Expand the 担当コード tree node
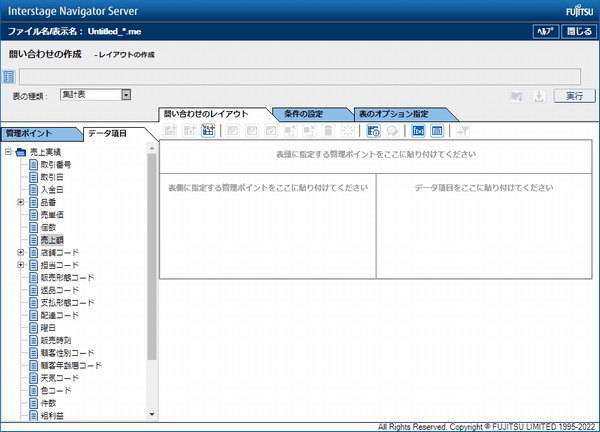This screenshot has height=432, width=600. click(x=21, y=265)
